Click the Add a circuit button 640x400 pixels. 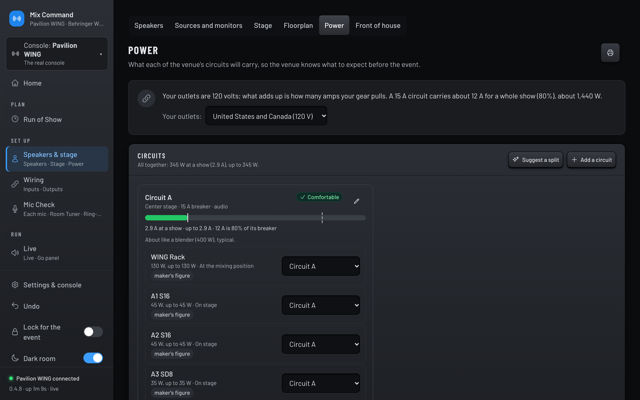[x=591, y=160]
